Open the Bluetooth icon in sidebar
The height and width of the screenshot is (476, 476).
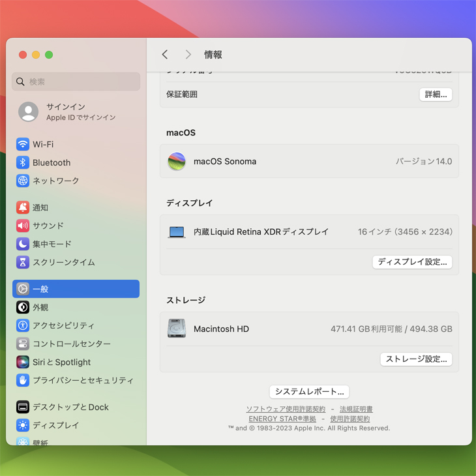(23, 162)
